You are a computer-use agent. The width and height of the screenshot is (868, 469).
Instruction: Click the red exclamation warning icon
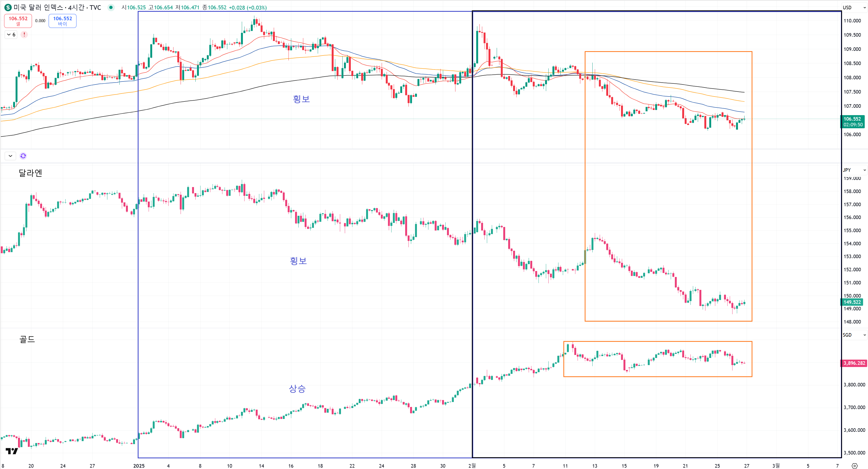pos(24,34)
